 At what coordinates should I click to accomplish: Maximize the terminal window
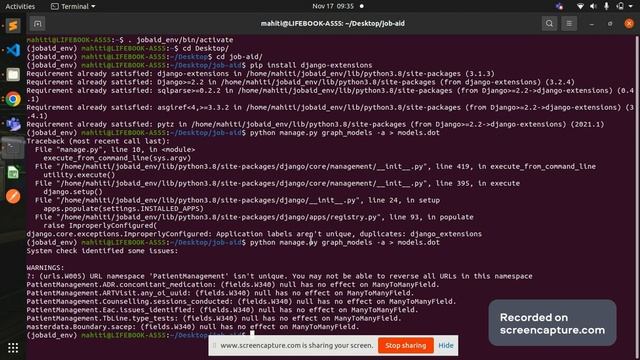(x=610, y=24)
